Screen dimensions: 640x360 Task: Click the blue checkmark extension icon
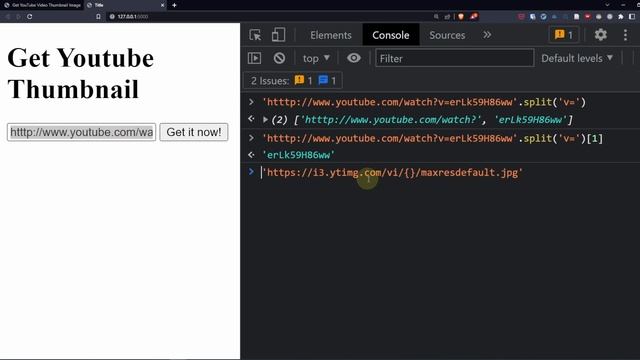pos(543,17)
